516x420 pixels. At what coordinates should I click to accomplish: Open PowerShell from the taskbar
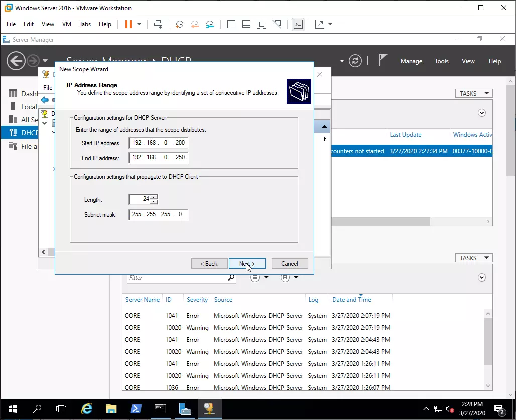[x=136, y=409]
